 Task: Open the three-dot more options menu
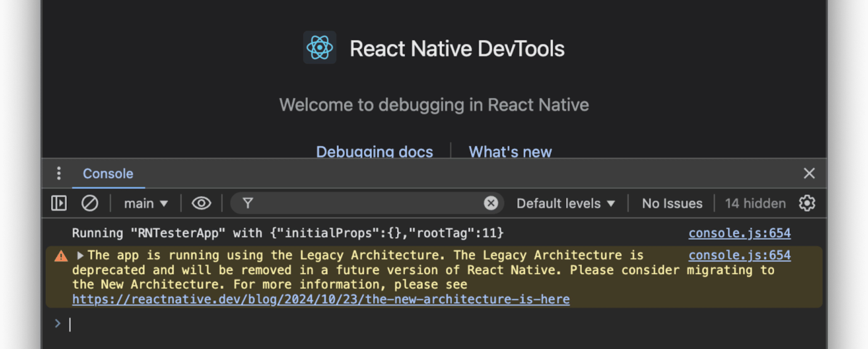59,173
